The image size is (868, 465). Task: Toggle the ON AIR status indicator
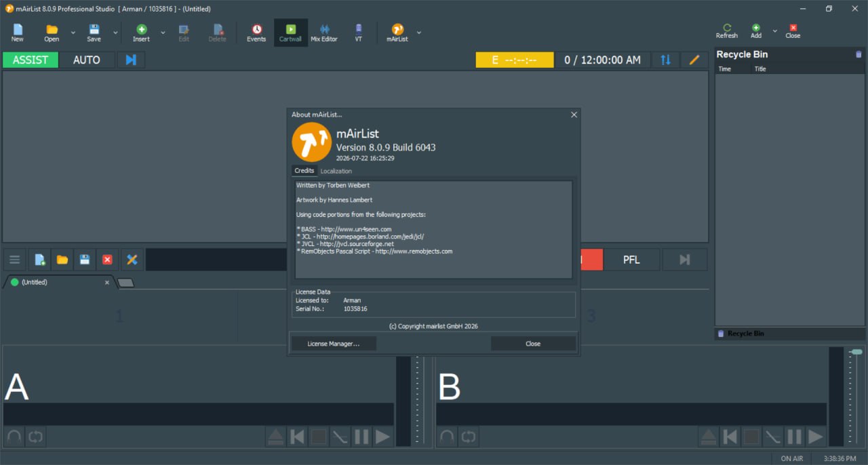tap(791, 458)
